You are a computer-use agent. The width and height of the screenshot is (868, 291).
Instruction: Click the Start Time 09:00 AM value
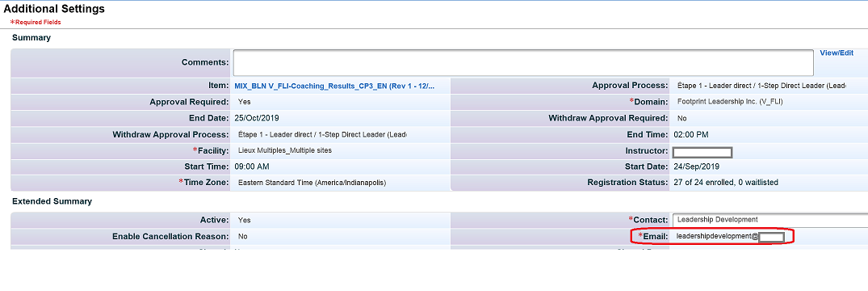click(252, 167)
